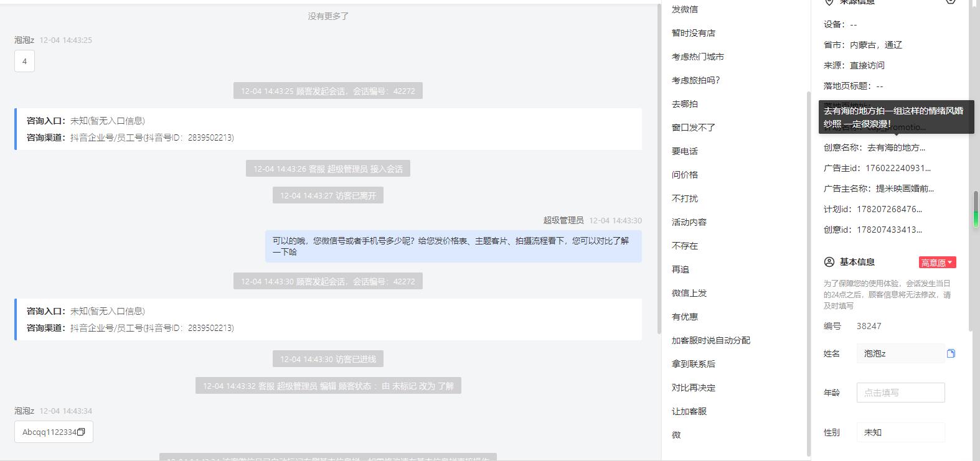Click the 创意名称 value 去有海的地方…

[896, 147]
